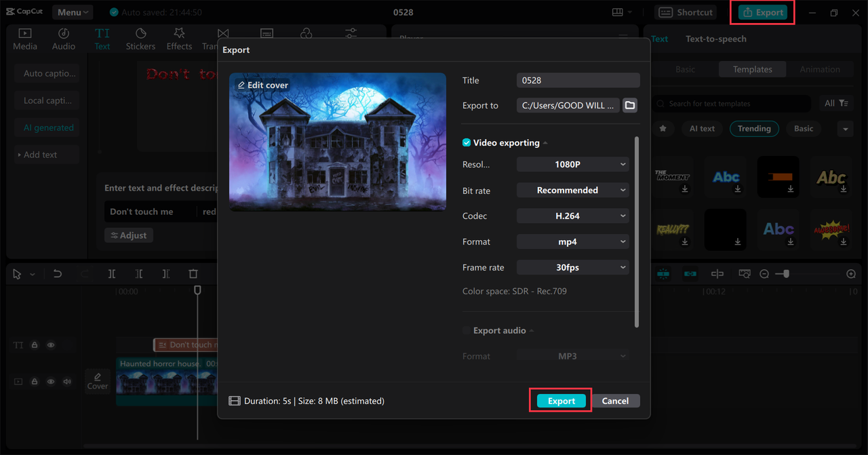Select the Templates tab in right panel
The height and width of the screenshot is (455, 868).
[752, 69]
